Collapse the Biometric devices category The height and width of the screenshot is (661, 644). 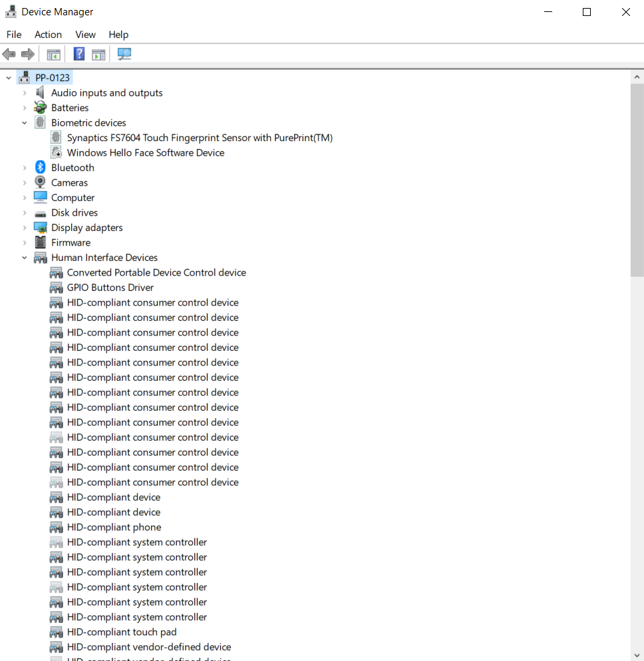pyautogui.click(x=25, y=122)
